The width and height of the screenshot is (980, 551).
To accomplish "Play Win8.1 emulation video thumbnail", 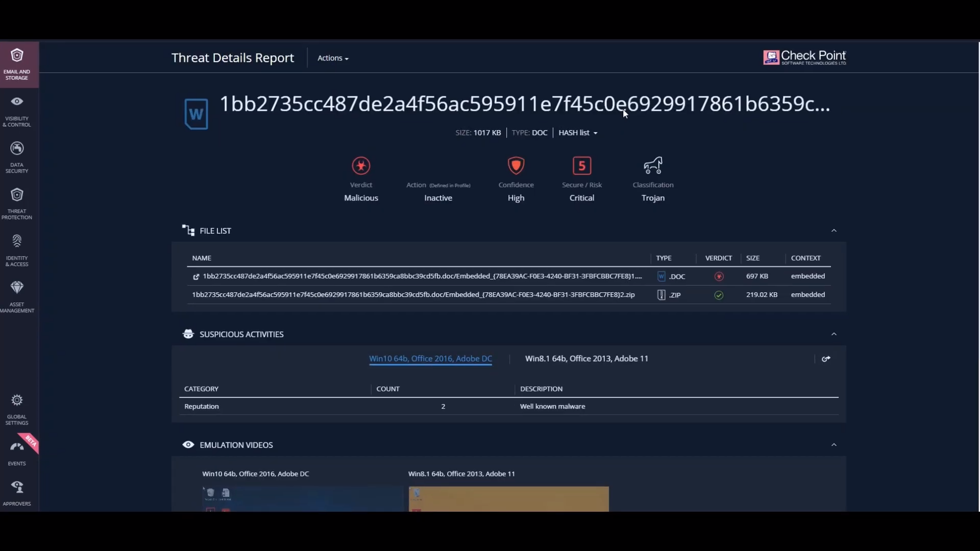I will pyautogui.click(x=508, y=498).
